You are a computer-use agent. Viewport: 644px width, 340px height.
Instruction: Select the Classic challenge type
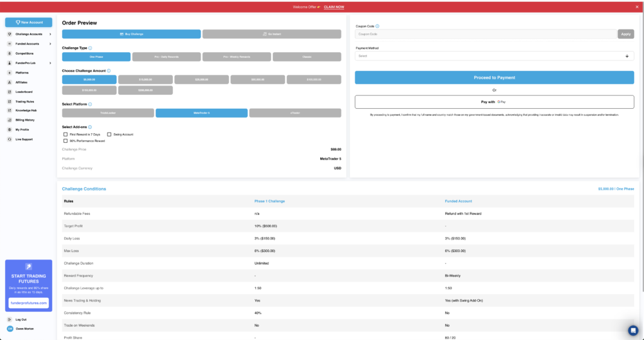point(307,57)
